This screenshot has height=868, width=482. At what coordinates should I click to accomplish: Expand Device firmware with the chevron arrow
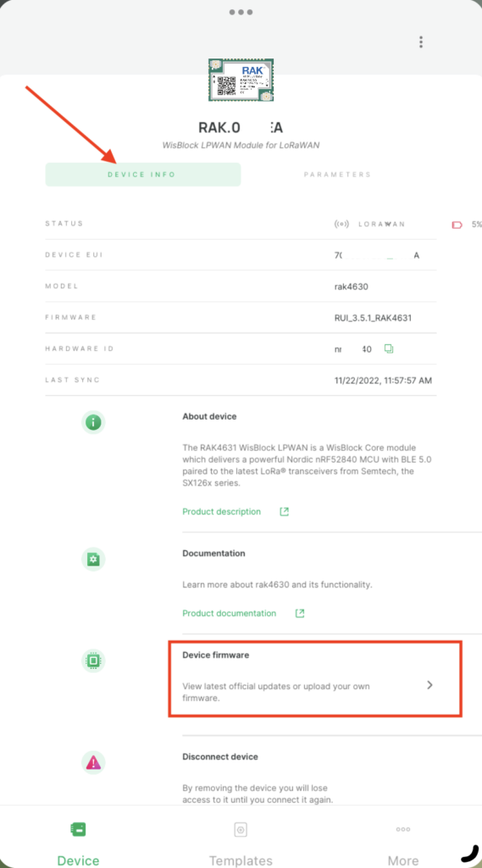(429, 685)
